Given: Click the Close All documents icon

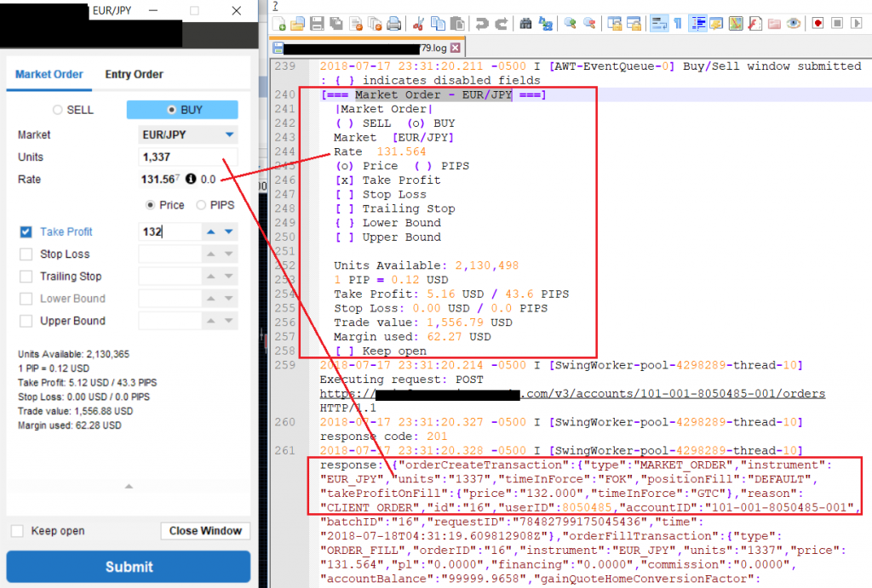Looking at the screenshot, I should pos(375,23).
